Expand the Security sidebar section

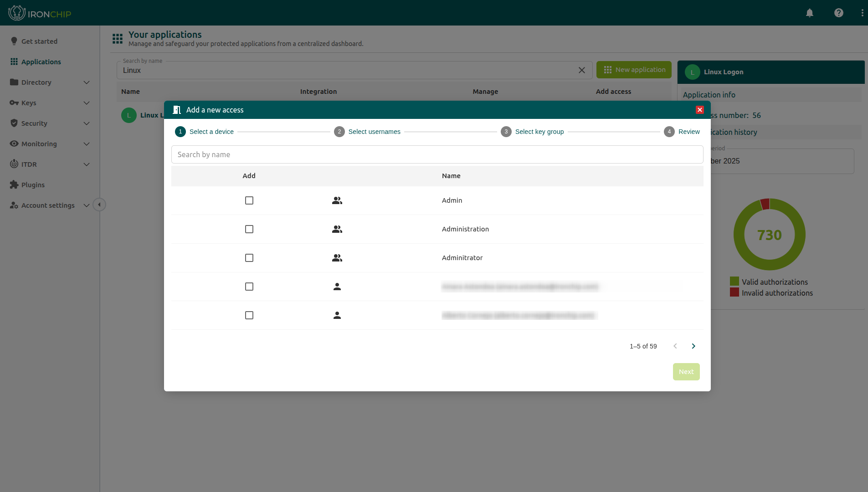[50, 123]
